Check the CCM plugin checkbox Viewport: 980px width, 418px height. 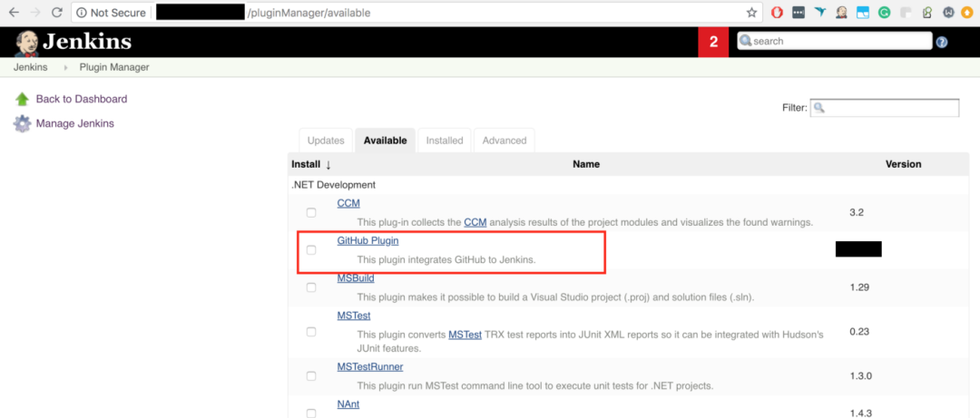(x=311, y=213)
